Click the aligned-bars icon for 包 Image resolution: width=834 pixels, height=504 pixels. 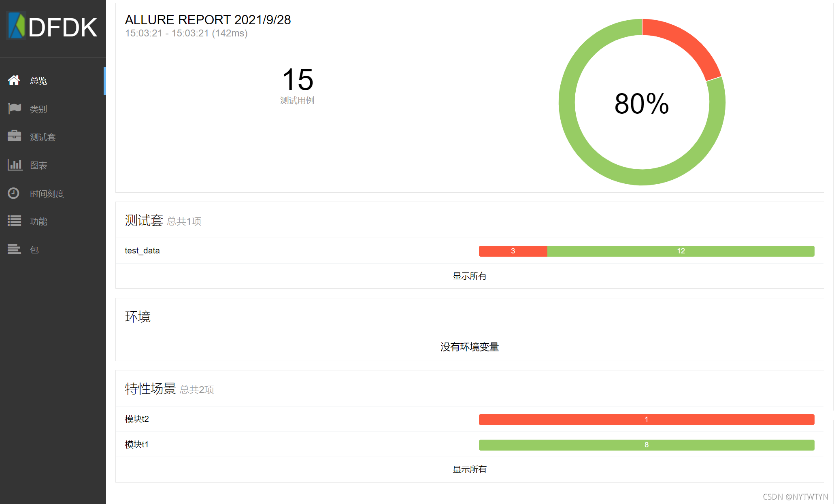click(x=14, y=249)
